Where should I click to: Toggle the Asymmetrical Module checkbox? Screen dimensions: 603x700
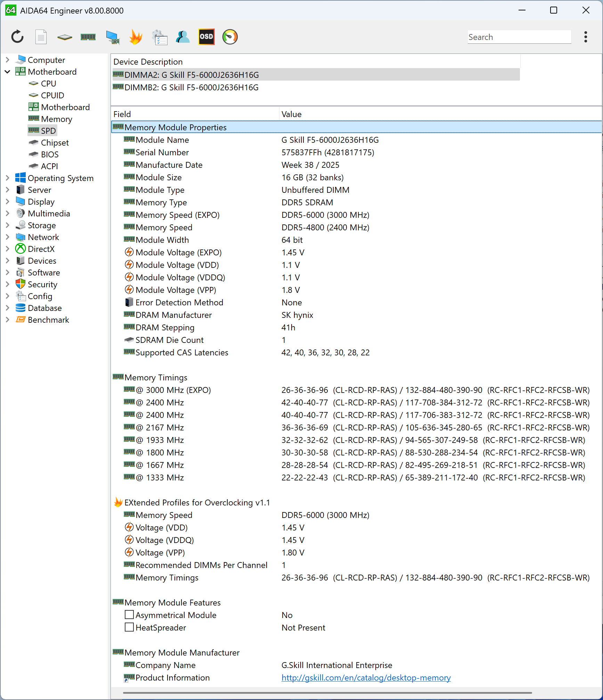coord(129,615)
